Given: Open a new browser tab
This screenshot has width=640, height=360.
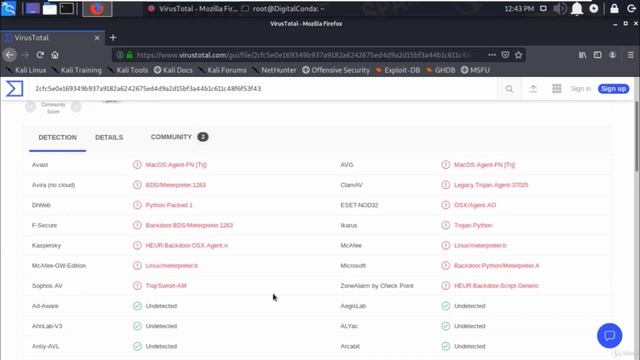Looking at the screenshot, I should [113, 38].
